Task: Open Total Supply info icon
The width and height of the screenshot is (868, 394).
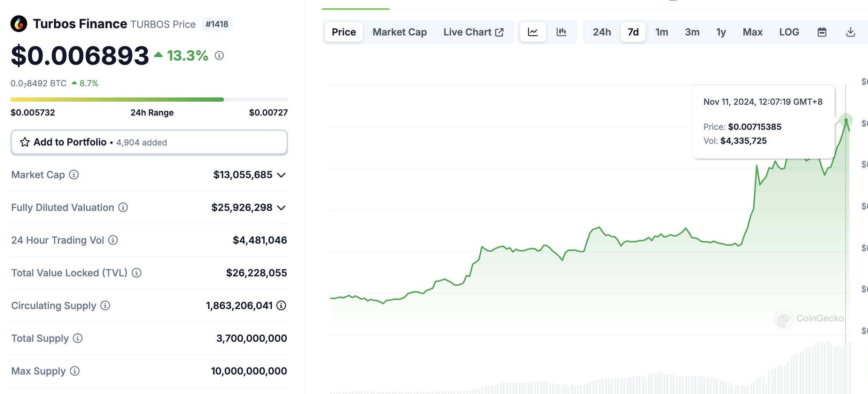Action: pos(78,338)
